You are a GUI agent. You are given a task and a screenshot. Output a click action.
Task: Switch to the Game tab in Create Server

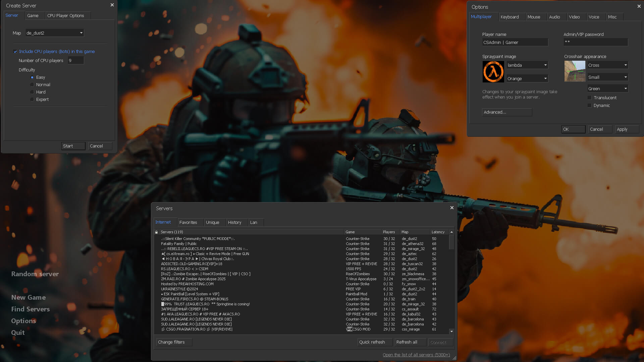(x=35, y=16)
